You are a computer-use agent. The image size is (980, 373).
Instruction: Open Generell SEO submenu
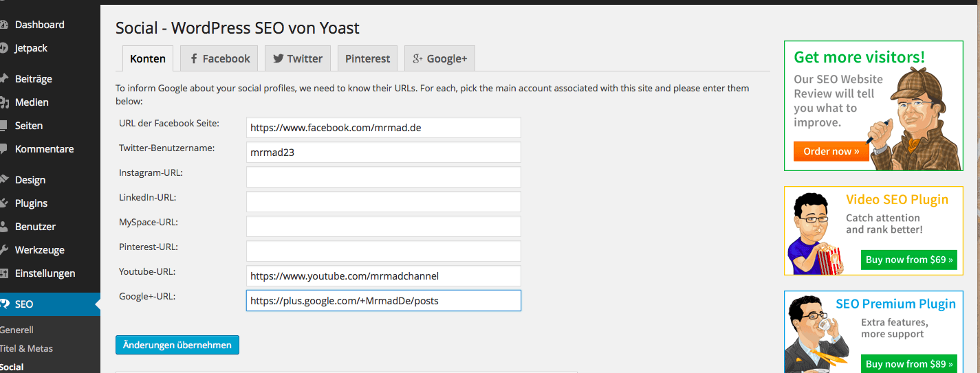[17, 330]
